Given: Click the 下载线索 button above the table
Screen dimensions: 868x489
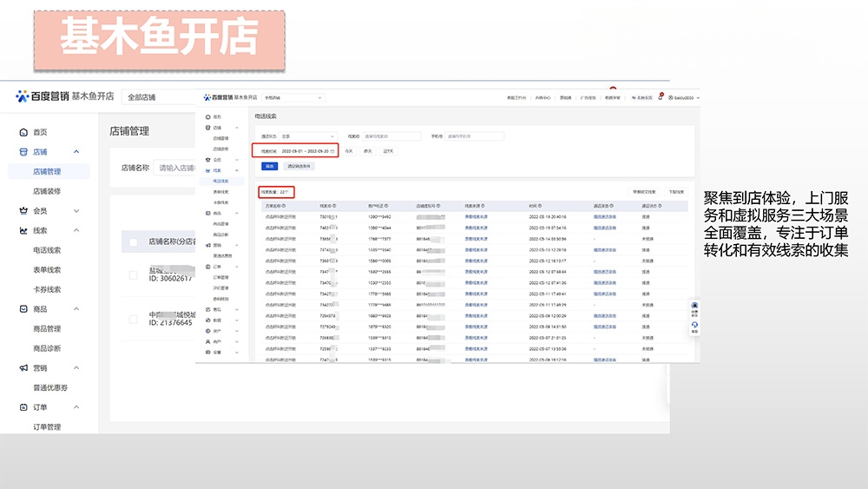Looking at the screenshot, I should pos(676,192).
